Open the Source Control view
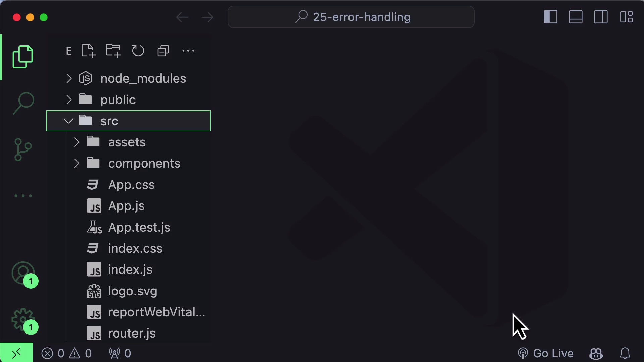The height and width of the screenshot is (362, 644). [22, 150]
